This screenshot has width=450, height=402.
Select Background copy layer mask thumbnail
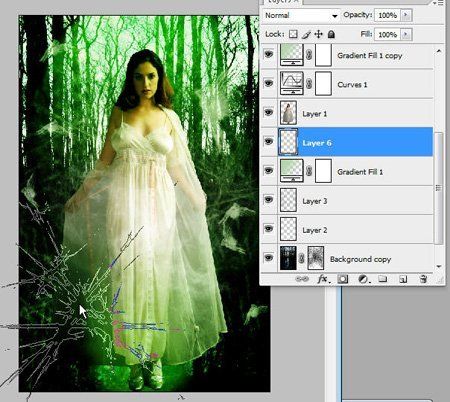(x=315, y=258)
